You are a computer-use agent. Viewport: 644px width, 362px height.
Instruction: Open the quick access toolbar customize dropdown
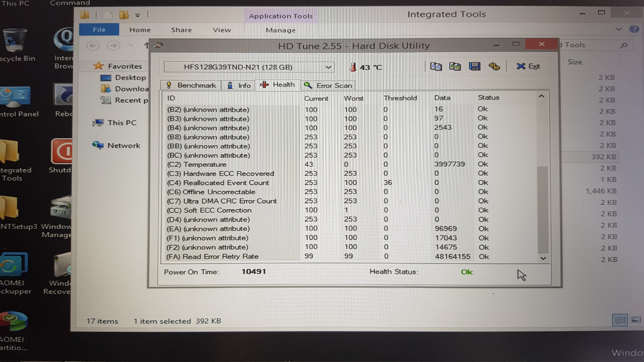tap(137, 15)
